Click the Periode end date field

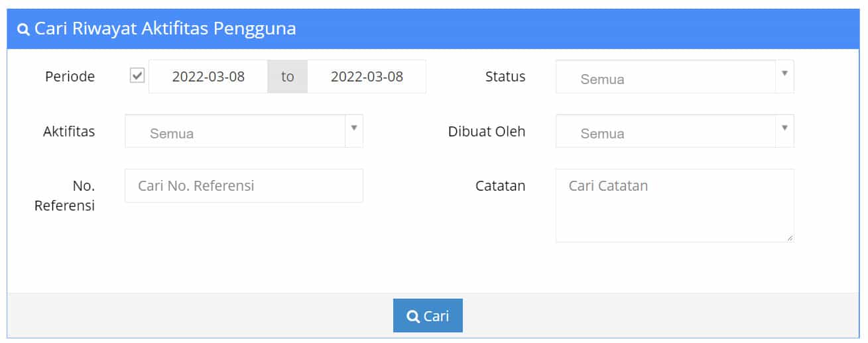(367, 77)
